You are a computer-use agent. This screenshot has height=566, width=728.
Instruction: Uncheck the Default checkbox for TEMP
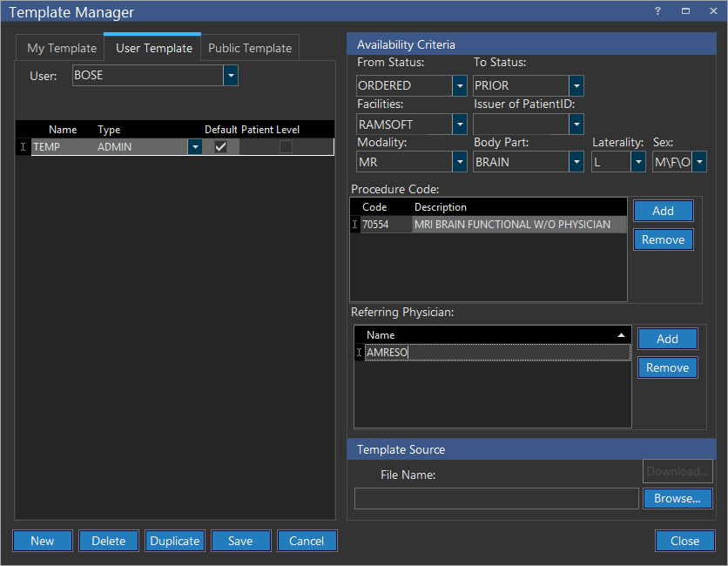point(221,147)
